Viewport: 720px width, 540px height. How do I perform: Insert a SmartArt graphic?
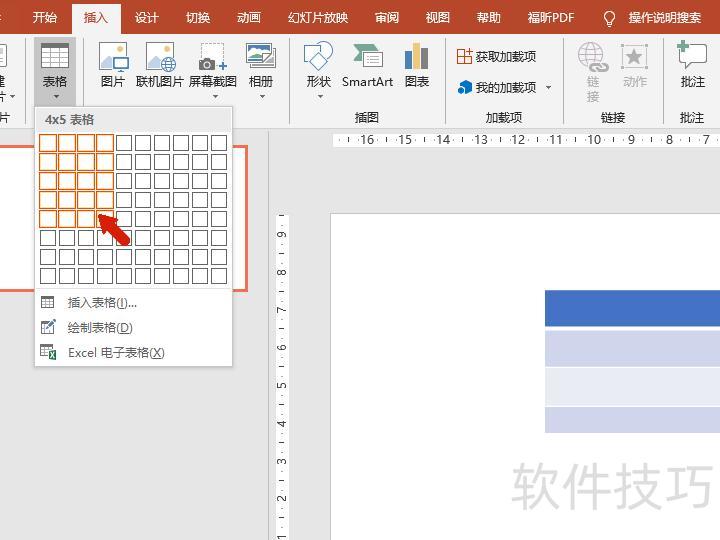pyautogui.click(x=367, y=56)
